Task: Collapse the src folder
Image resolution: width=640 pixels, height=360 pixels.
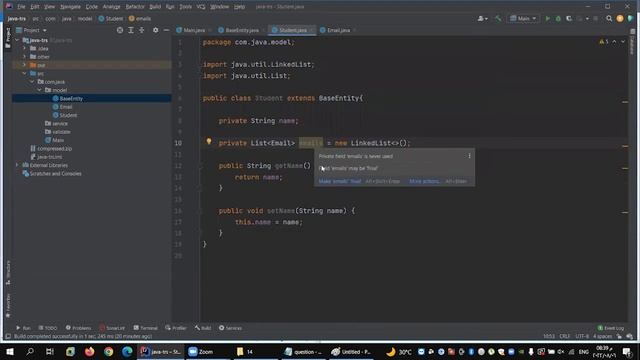Action: click(24, 73)
